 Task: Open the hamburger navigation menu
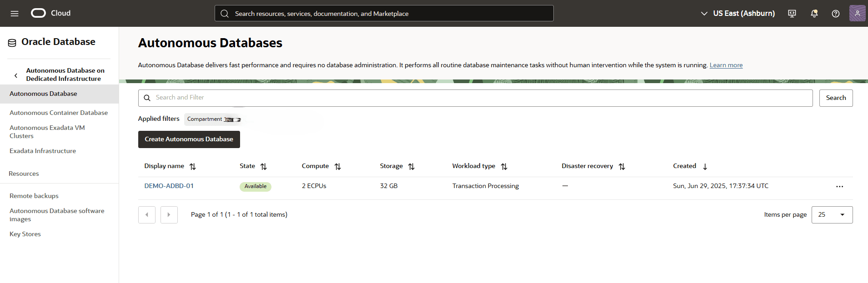coord(15,14)
